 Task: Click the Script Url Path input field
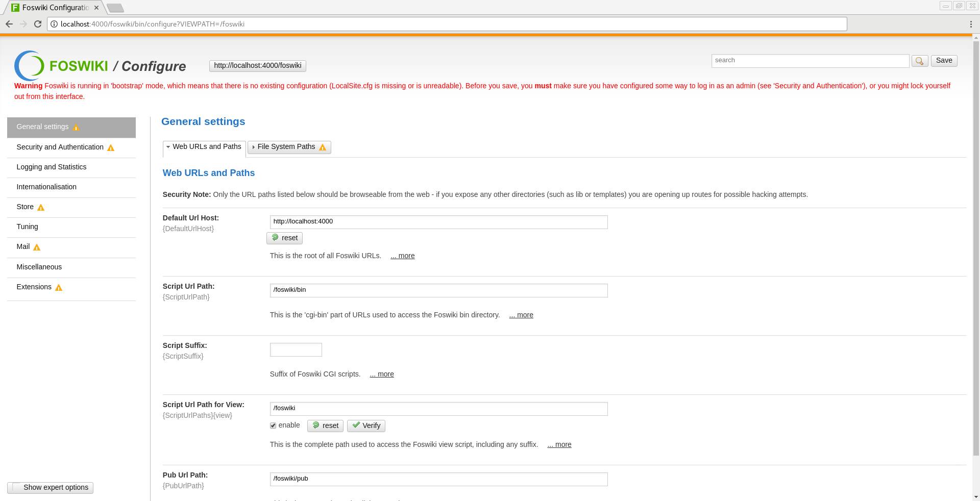438,290
